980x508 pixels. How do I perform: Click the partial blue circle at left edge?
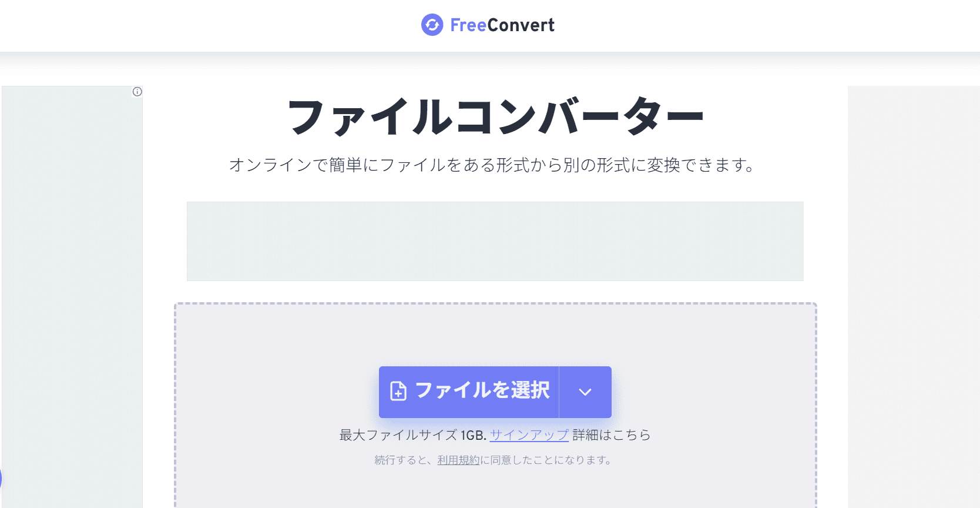click(1, 479)
